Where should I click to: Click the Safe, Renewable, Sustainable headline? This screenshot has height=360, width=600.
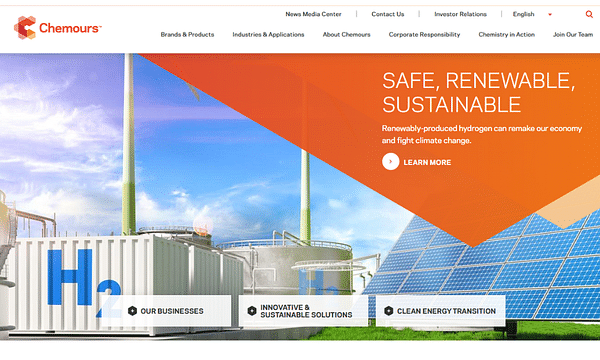(x=478, y=93)
